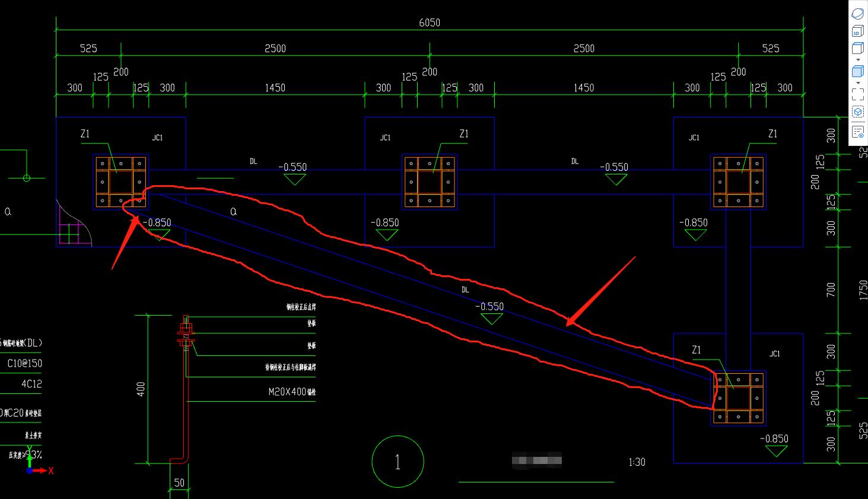This screenshot has height=499, width=868.
Task: Select the 1:30 scale label
Action: pyautogui.click(x=637, y=462)
